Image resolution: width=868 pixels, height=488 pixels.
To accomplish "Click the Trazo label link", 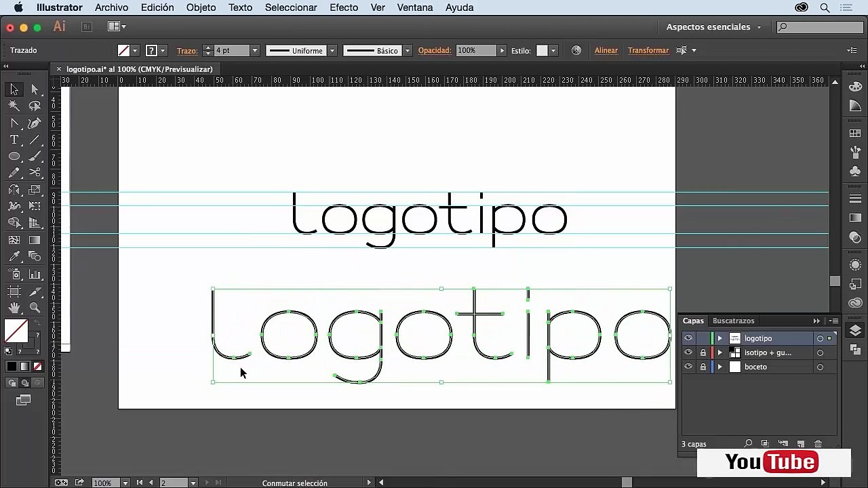I will tap(186, 51).
